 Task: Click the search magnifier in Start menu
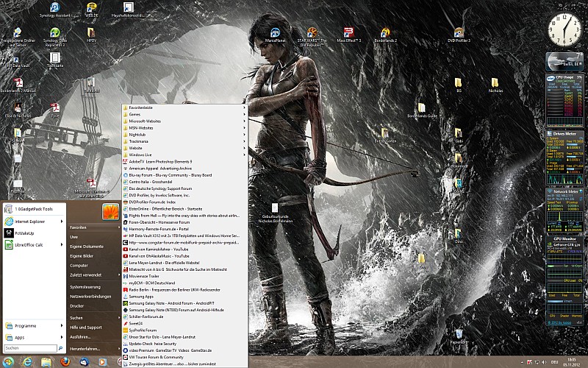(x=60, y=348)
